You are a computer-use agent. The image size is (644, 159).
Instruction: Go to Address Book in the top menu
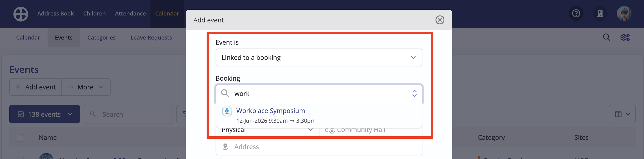[55, 14]
